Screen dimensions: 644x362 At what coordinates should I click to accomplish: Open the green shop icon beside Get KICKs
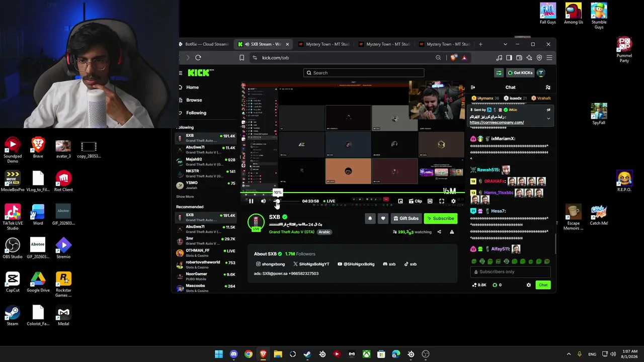pos(499,73)
